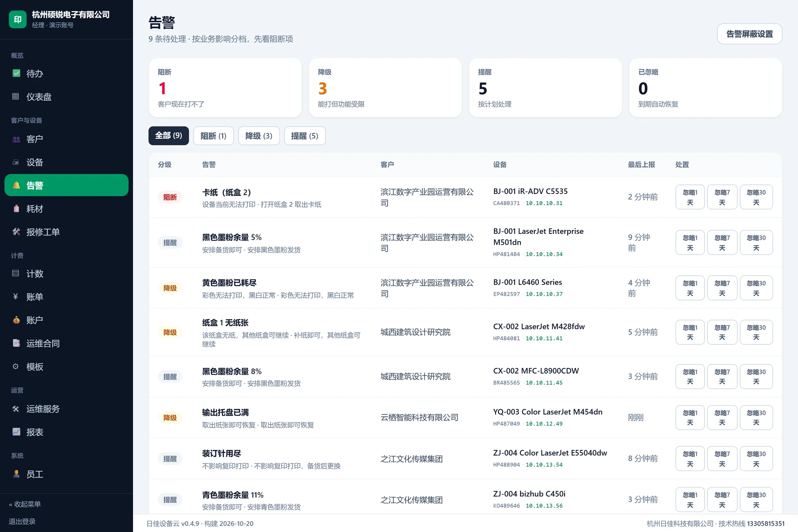Click the 最后上报 column header
This screenshot has height=532, width=798.
(641, 164)
